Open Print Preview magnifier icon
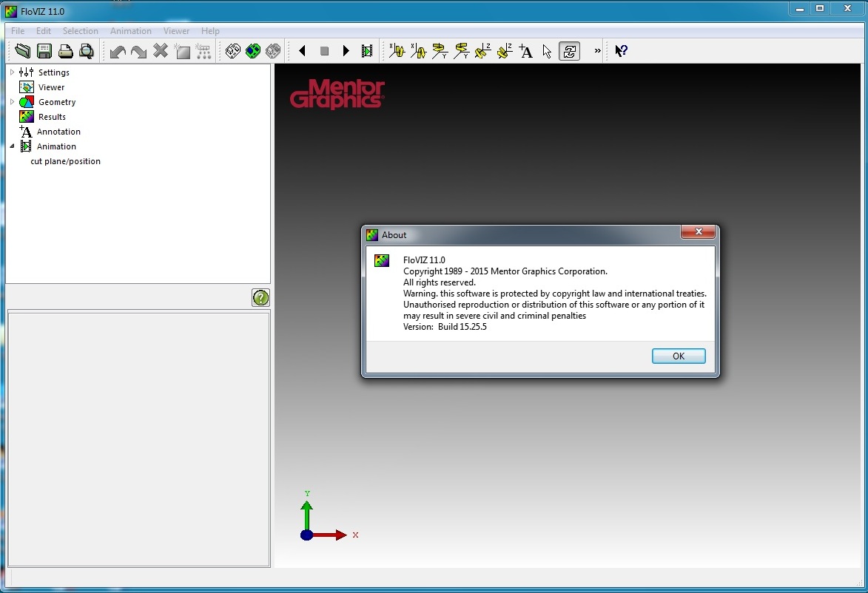The width and height of the screenshot is (868, 593). tap(87, 51)
